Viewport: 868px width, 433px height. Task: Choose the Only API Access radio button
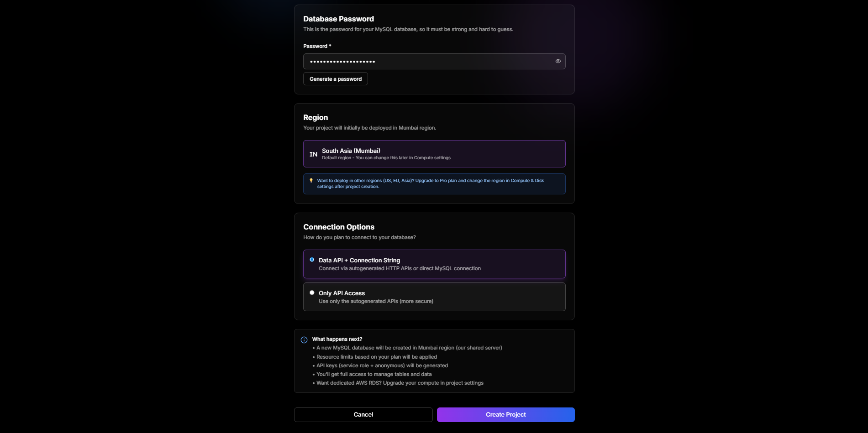coord(312,293)
